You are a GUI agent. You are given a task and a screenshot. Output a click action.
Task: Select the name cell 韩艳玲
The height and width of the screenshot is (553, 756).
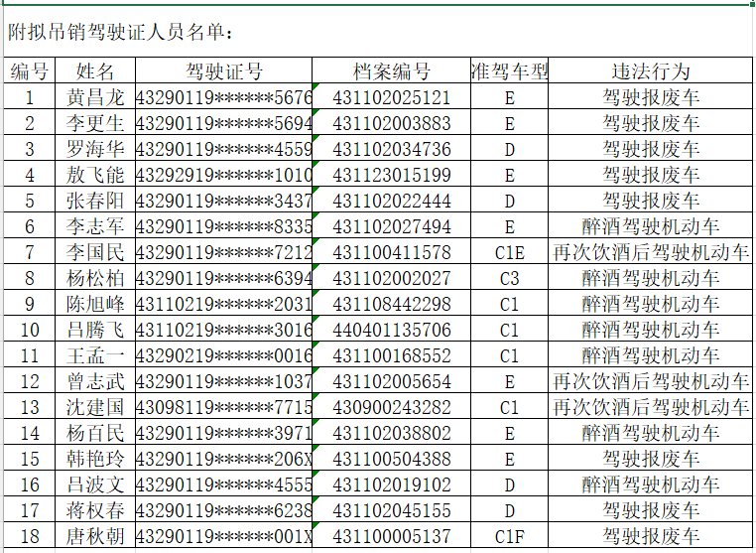pos(95,459)
